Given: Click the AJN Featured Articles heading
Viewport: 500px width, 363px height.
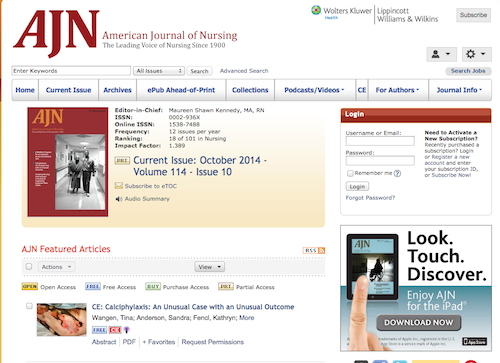Looking at the screenshot, I should click(x=66, y=249).
